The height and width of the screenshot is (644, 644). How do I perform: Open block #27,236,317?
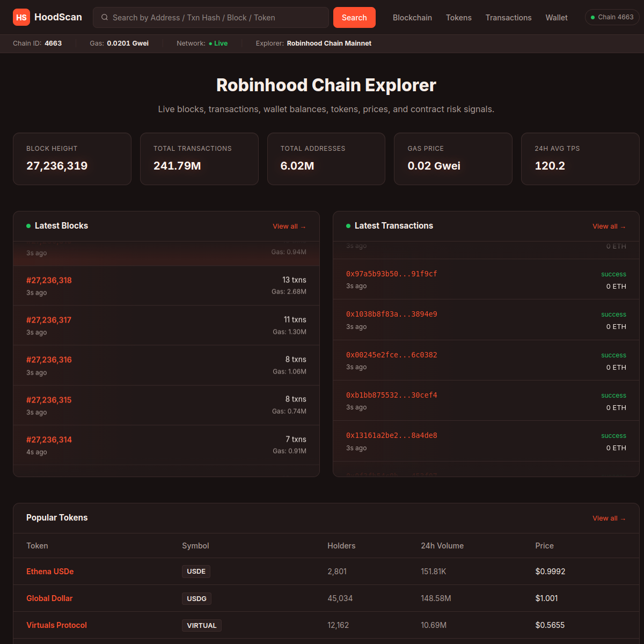tap(49, 320)
